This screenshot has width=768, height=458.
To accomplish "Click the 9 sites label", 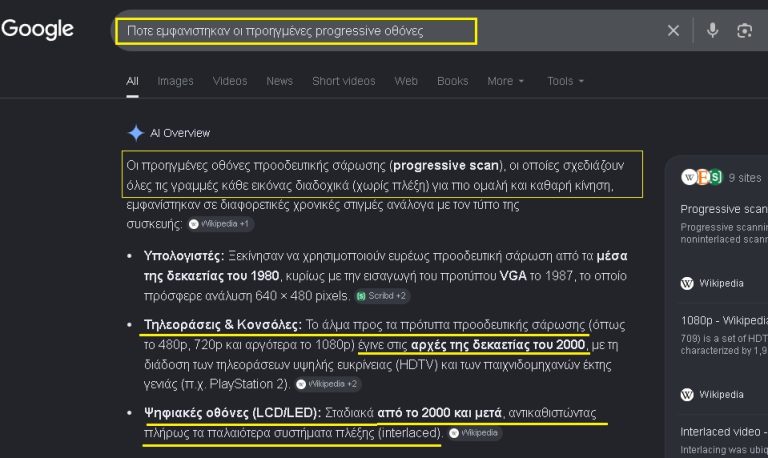I will [x=744, y=178].
